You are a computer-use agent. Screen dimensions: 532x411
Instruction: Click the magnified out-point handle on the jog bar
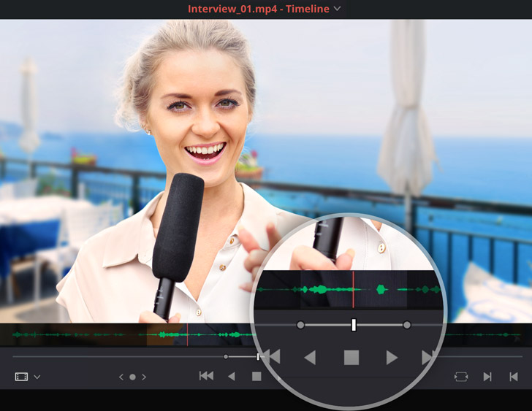pyautogui.click(x=407, y=325)
